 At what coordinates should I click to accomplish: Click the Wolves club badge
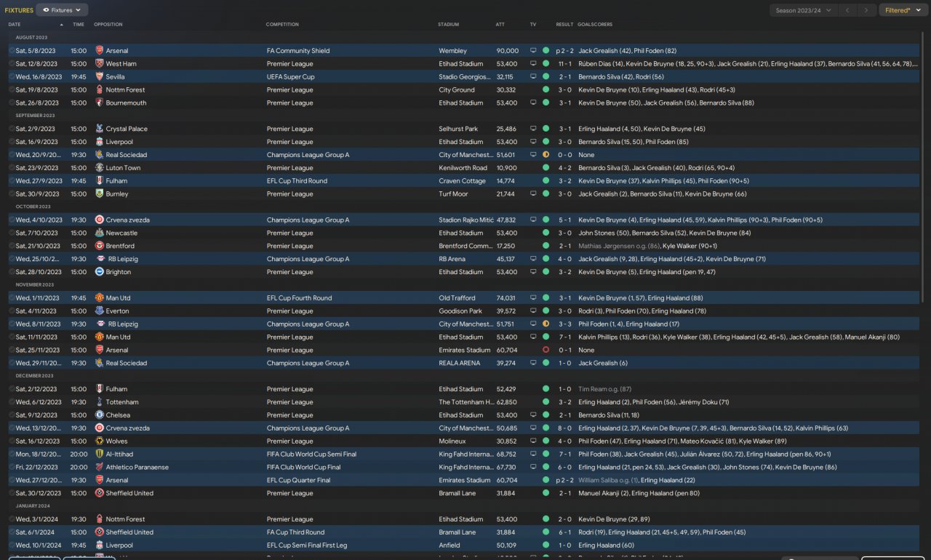pos(99,441)
